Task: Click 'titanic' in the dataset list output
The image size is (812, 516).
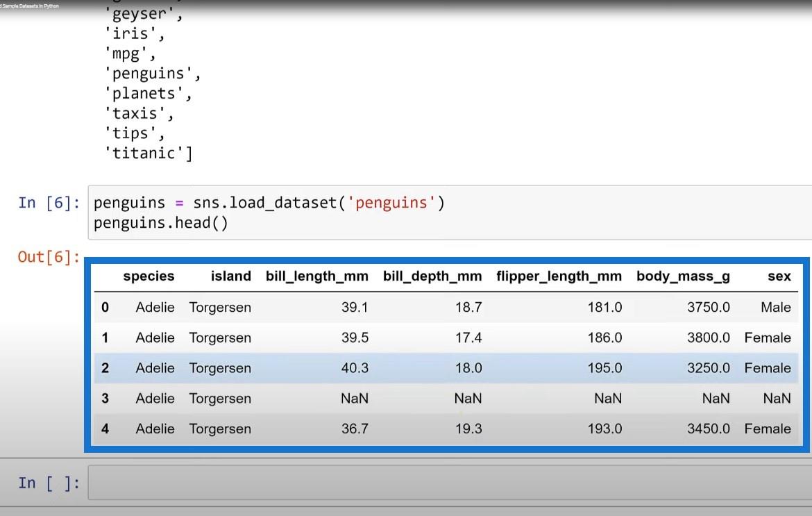Action: (x=148, y=153)
